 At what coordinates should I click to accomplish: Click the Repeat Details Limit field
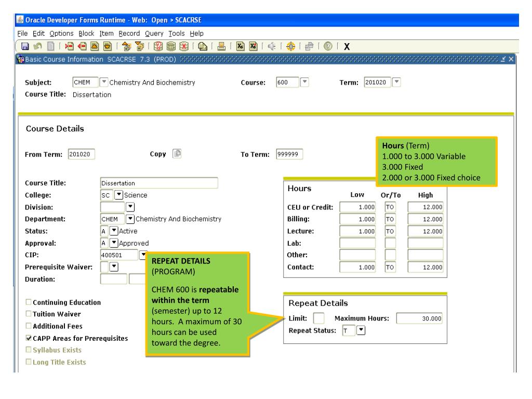point(318,318)
